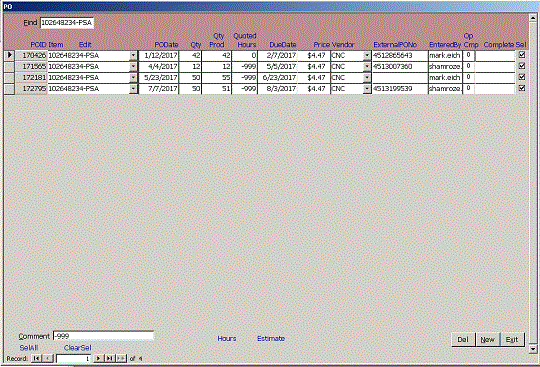Screen dimensions: 540x367
Task: Go to previous record navigation button
Action: [x=48, y=358]
